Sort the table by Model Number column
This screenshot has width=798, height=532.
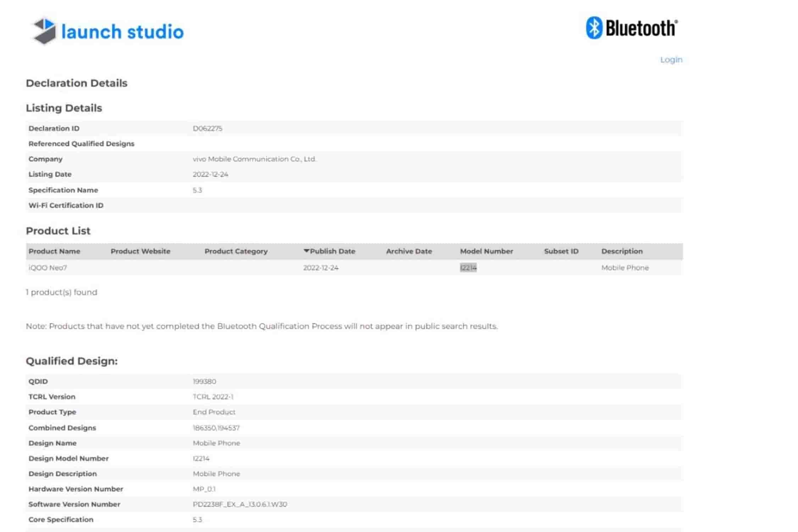487,251
